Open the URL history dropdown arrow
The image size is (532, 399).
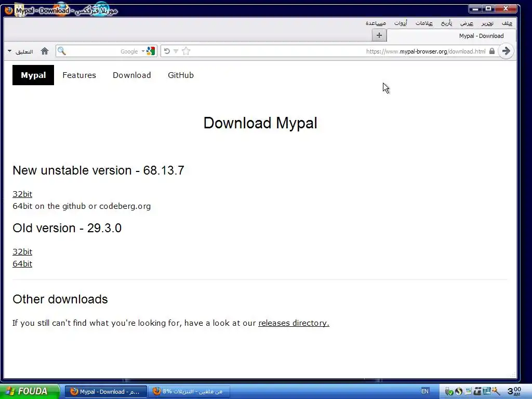coord(176,51)
